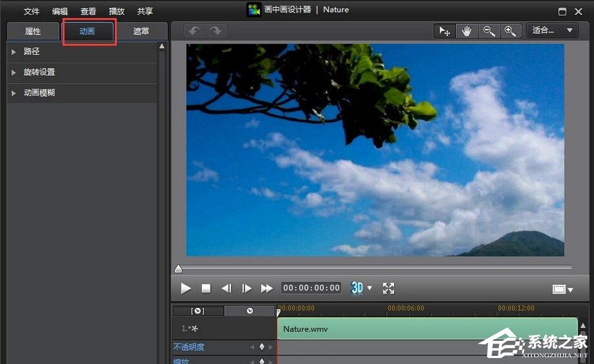Screen dimensions: 594x364
Task: Click the fast forward button
Action: click(x=267, y=288)
